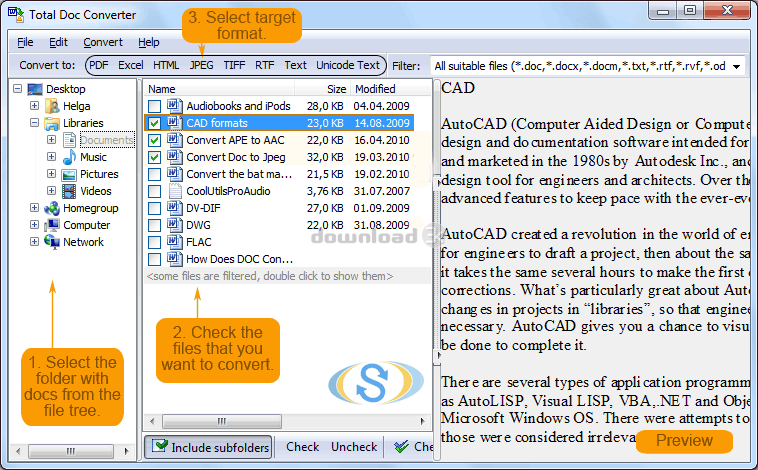Image resolution: width=758 pixels, height=470 pixels.
Task: Click Word icon of DWG file
Action: point(175,225)
